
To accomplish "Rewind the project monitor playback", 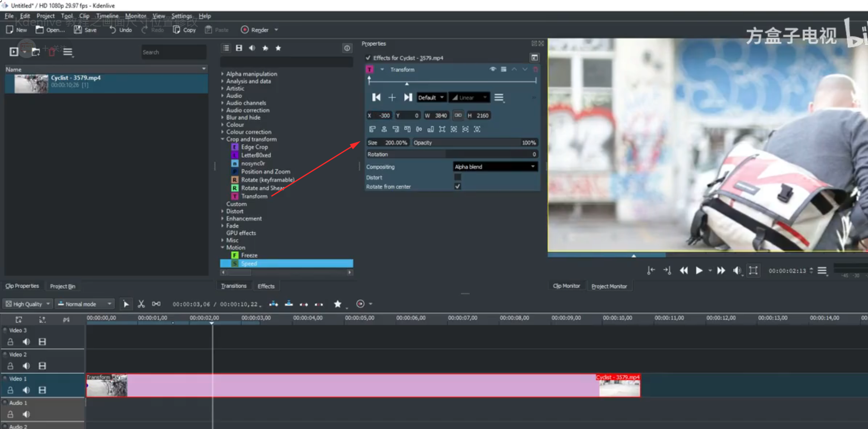I will (x=684, y=270).
